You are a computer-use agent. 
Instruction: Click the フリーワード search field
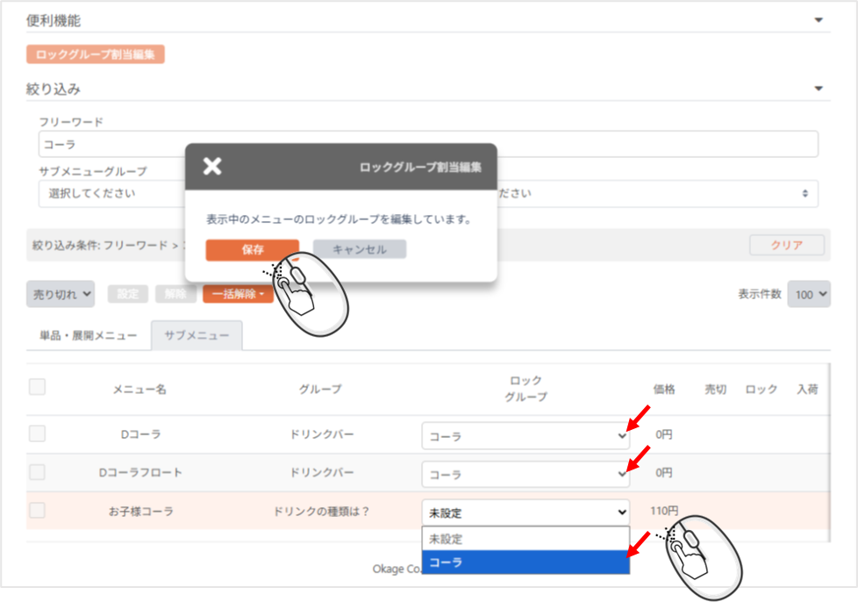tap(428, 144)
